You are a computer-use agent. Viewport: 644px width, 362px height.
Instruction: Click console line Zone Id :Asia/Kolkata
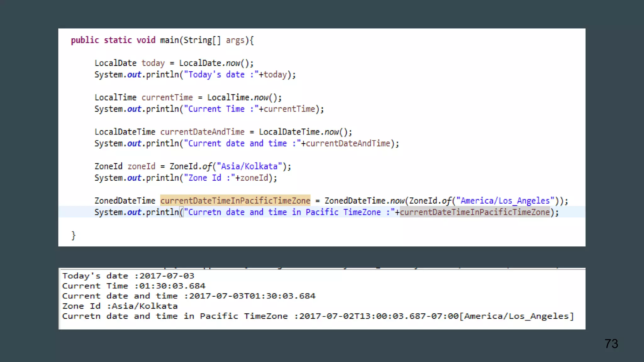click(x=120, y=306)
